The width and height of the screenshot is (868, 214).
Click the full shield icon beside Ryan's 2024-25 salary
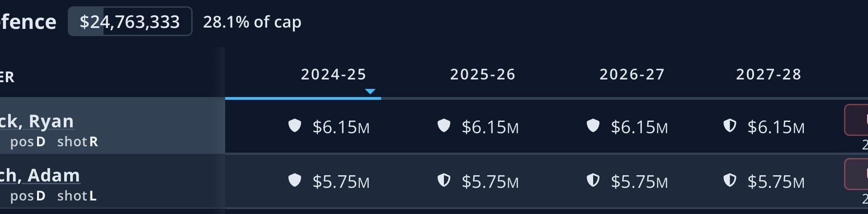tap(295, 126)
